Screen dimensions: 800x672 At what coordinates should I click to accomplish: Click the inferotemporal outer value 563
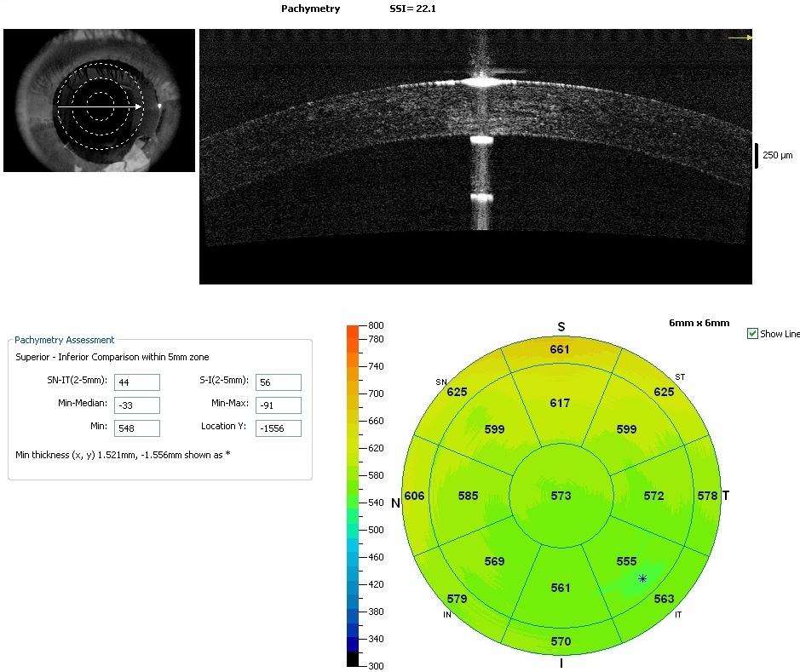(664, 599)
